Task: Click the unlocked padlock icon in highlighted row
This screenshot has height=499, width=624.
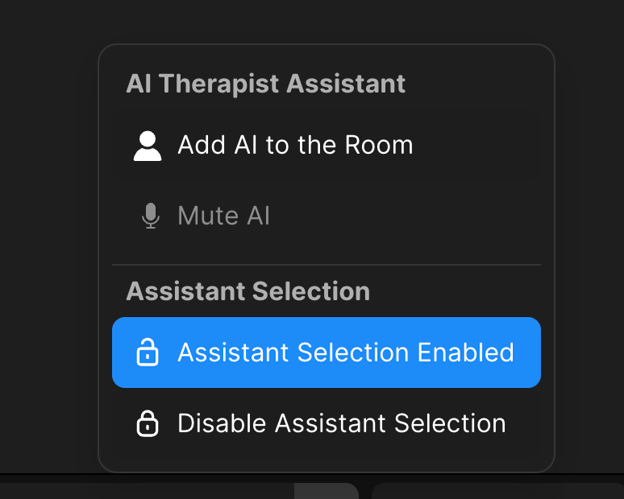Action: pos(147,352)
